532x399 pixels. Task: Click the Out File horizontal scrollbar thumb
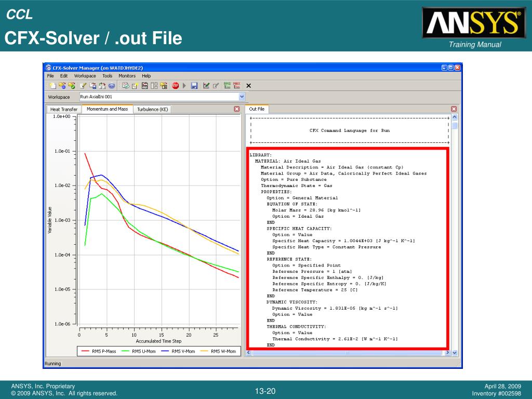348,353
